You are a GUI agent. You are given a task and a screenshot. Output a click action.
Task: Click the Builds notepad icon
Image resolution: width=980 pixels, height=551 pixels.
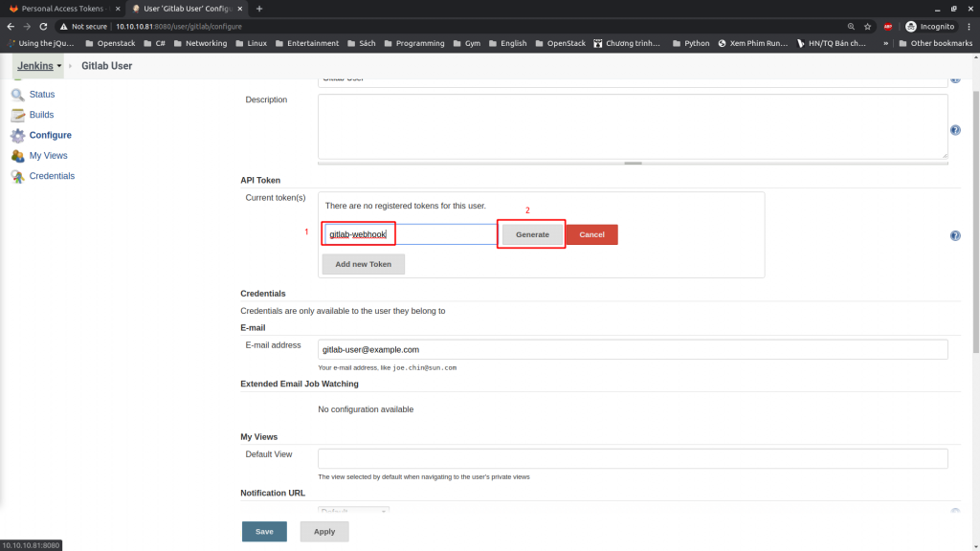pyautogui.click(x=17, y=115)
